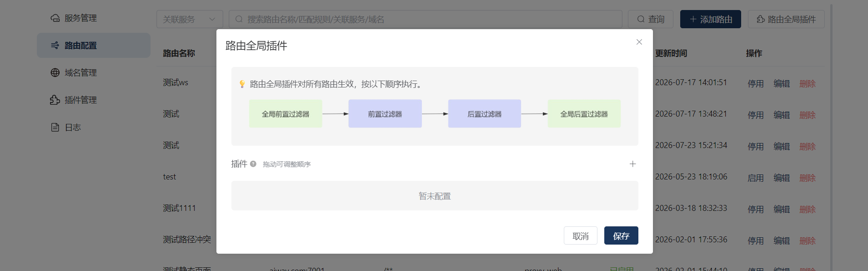Viewport: 868px width, 271px height.
Task: Click the plus icon to add a plugin
Action: (632, 164)
